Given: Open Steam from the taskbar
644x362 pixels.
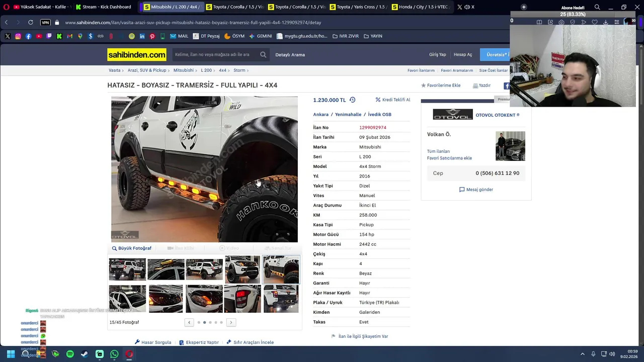Looking at the screenshot, I should pyautogui.click(x=85, y=354).
